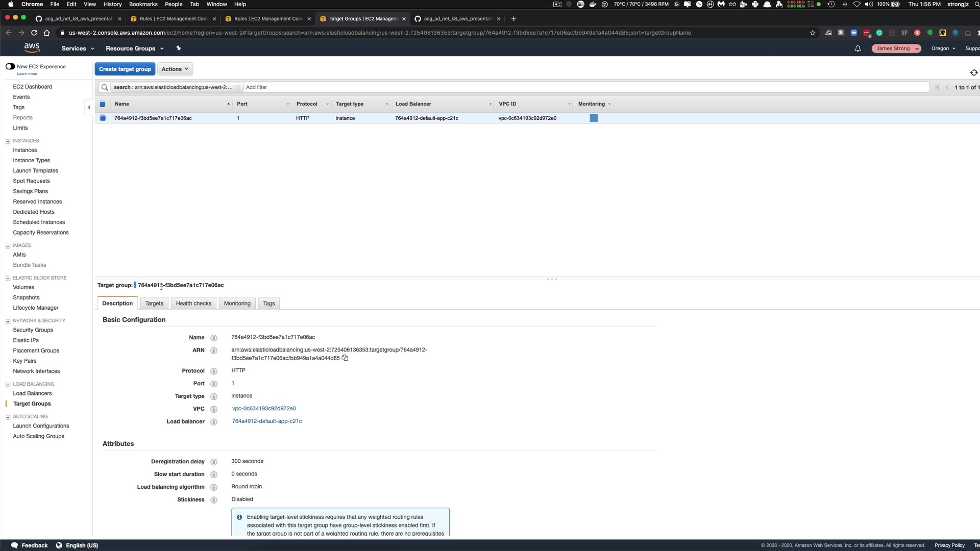This screenshot has height=551, width=980.
Task: Toggle the New EC2 Experience switch
Action: pos(10,66)
